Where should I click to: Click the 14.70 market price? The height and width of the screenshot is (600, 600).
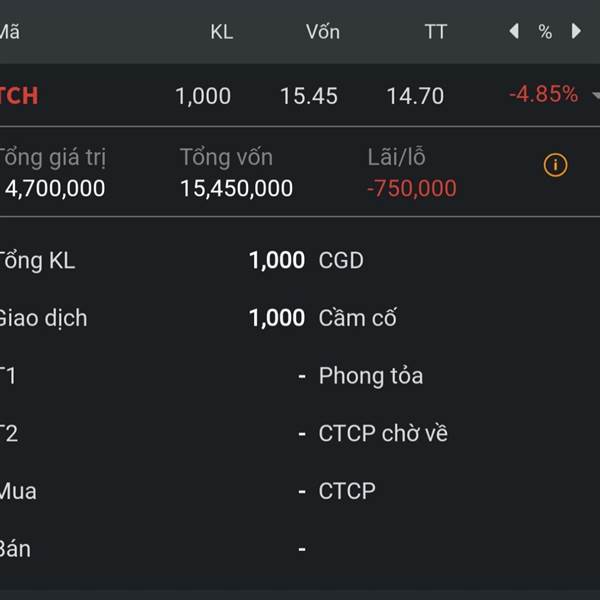[x=415, y=96]
